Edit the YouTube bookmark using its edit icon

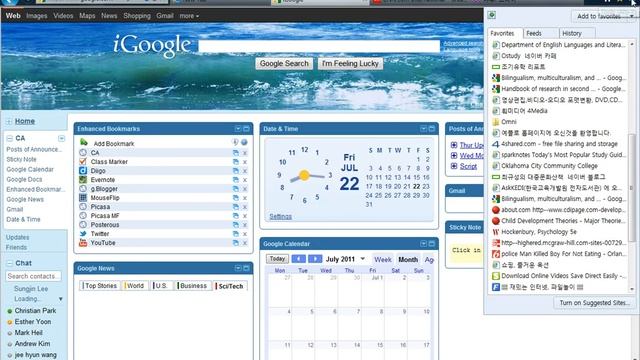click(236, 243)
